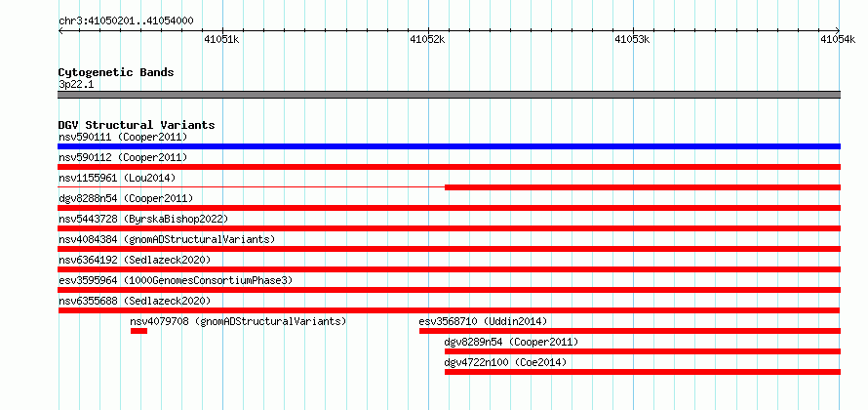Click the esv3568710 (Uddin2014) label
The height and width of the screenshot is (410, 868).
pos(484,321)
